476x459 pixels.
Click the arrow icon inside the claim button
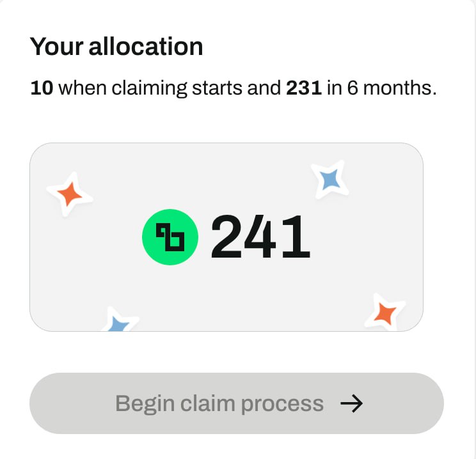tap(351, 403)
